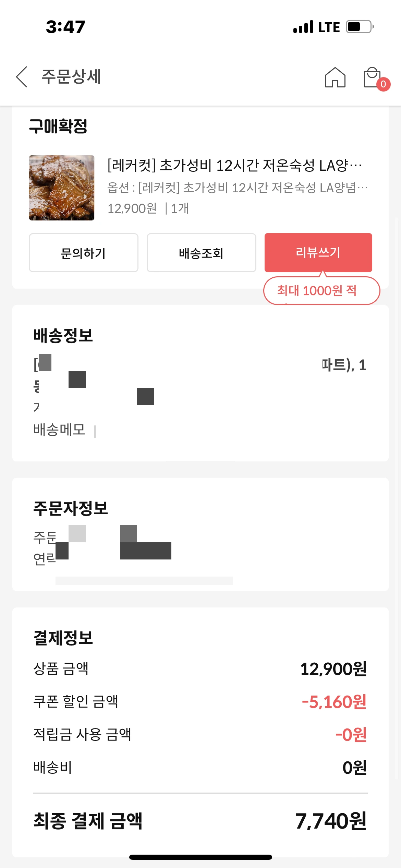Tap the battery status icon
401x868 pixels.
(x=360, y=27)
